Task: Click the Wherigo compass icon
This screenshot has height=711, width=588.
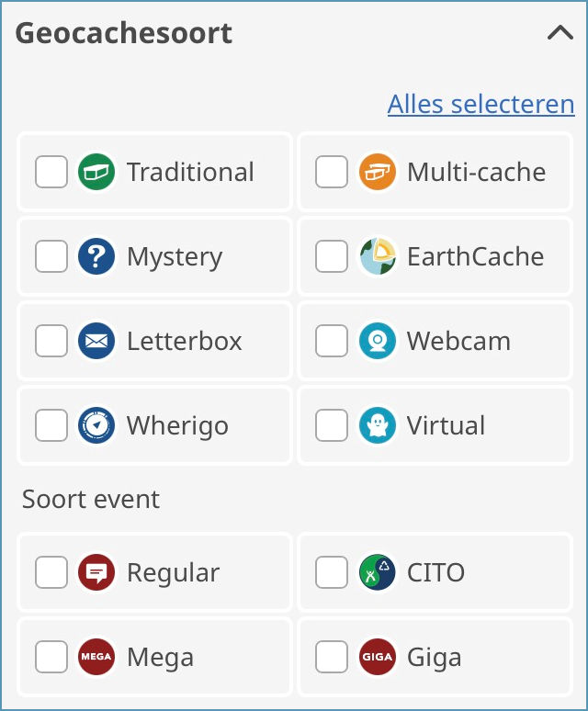Action: point(96,425)
